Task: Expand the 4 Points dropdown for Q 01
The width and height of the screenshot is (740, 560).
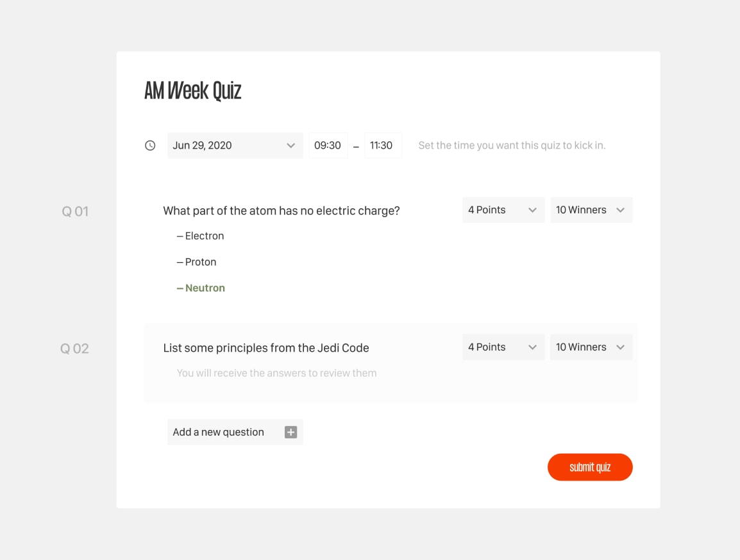Action: pyautogui.click(x=503, y=210)
